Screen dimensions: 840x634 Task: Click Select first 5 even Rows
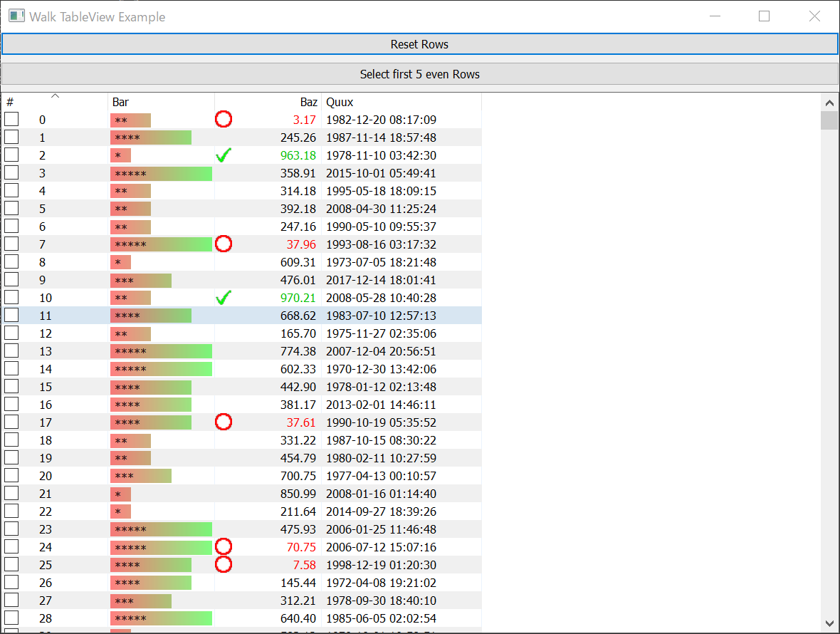click(x=419, y=74)
